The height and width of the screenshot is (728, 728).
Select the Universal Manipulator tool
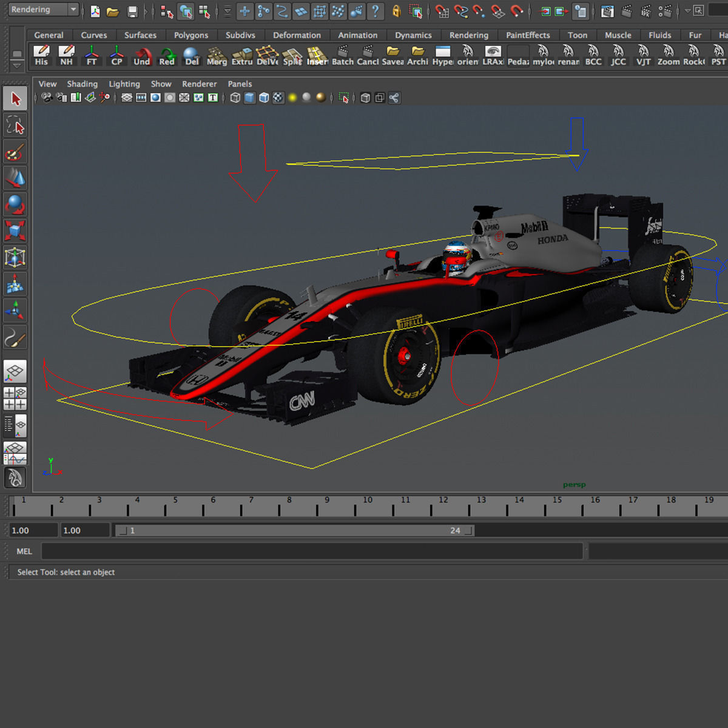[x=15, y=257]
